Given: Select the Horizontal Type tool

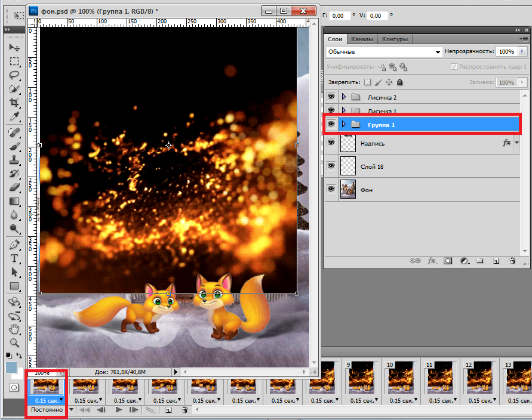Looking at the screenshot, I should tap(14, 258).
